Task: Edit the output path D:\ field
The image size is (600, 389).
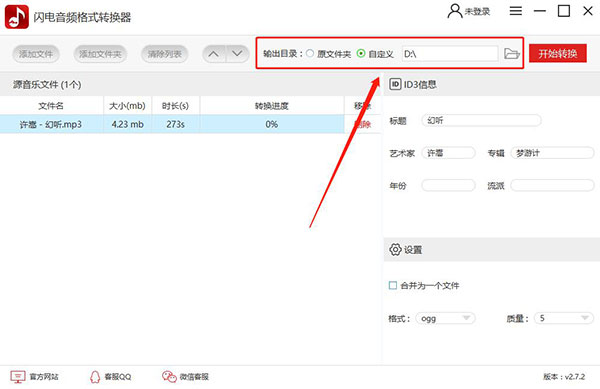Action: (450, 54)
